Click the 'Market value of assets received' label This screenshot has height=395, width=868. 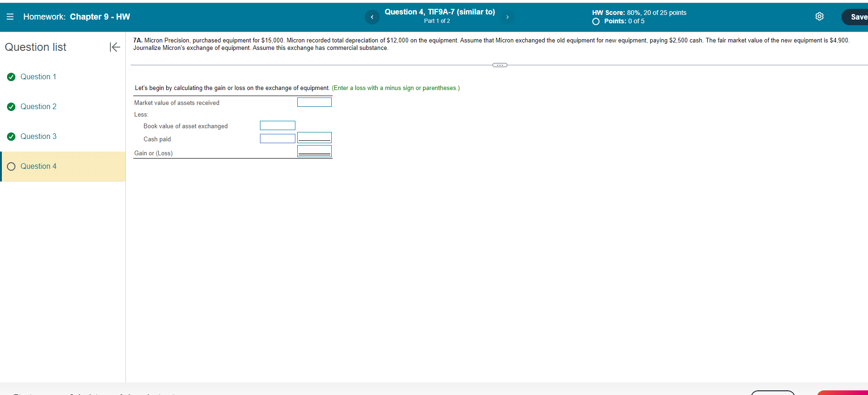click(177, 103)
